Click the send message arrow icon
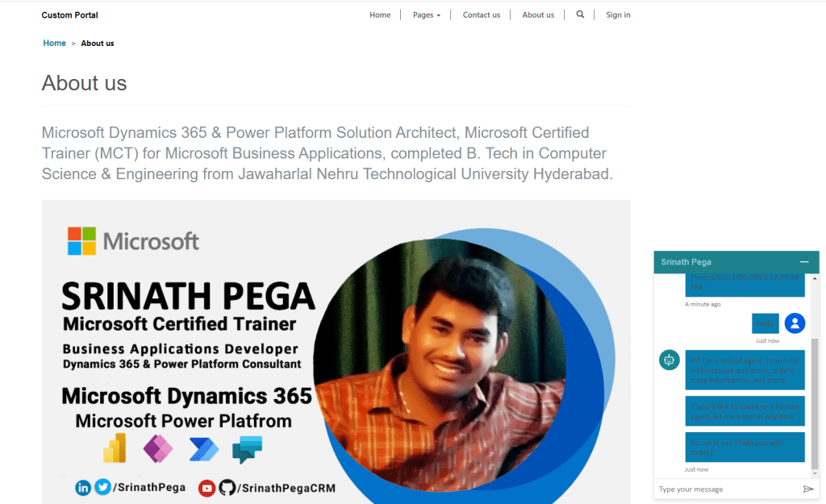The height and width of the screenshot is (504, 826). 808,489
